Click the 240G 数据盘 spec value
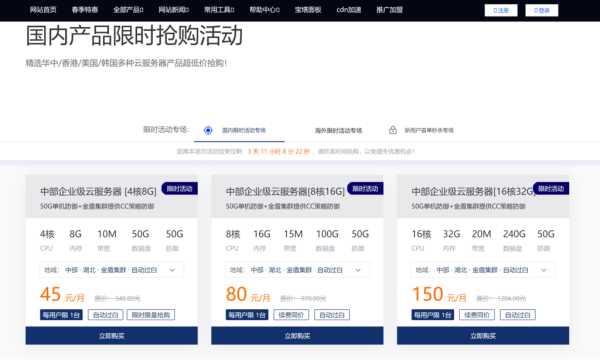The image size is (600, 360). pos(514,234)
